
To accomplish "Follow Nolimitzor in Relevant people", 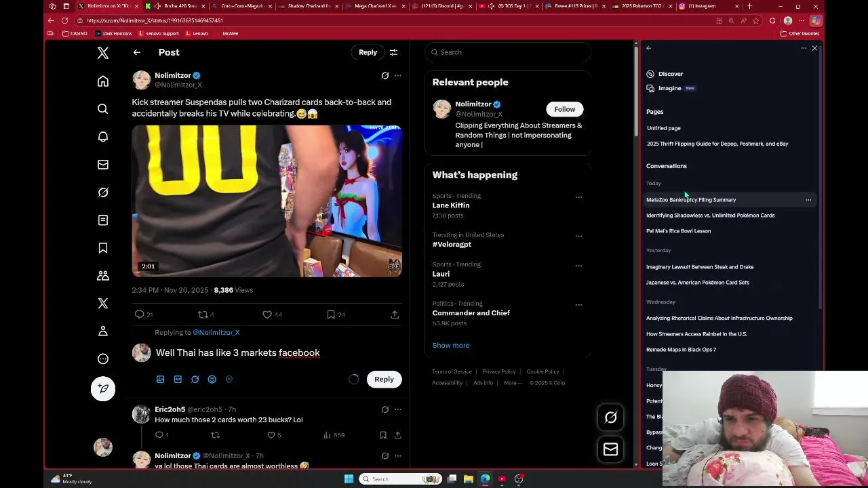I will click(x=564, y=109).
